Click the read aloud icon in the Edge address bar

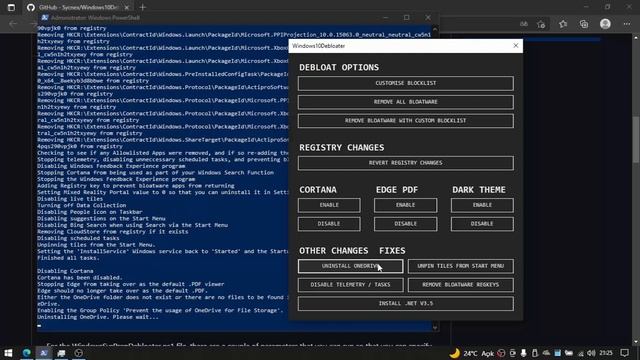[x=524, y=24]
